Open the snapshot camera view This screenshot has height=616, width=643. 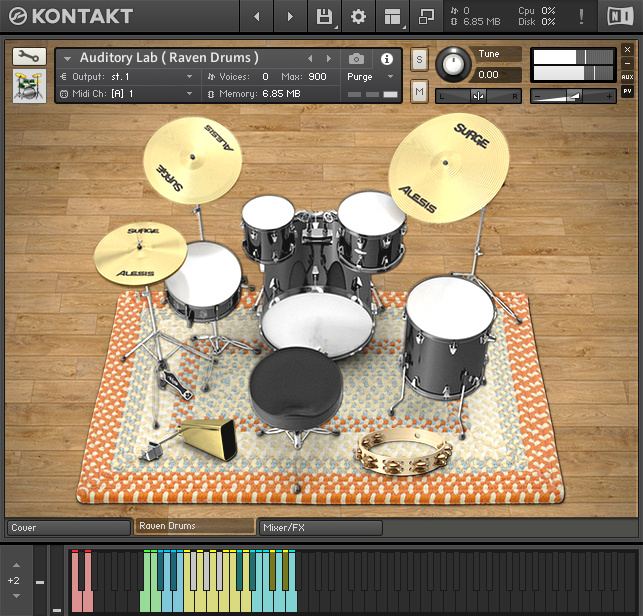[356, 59]
